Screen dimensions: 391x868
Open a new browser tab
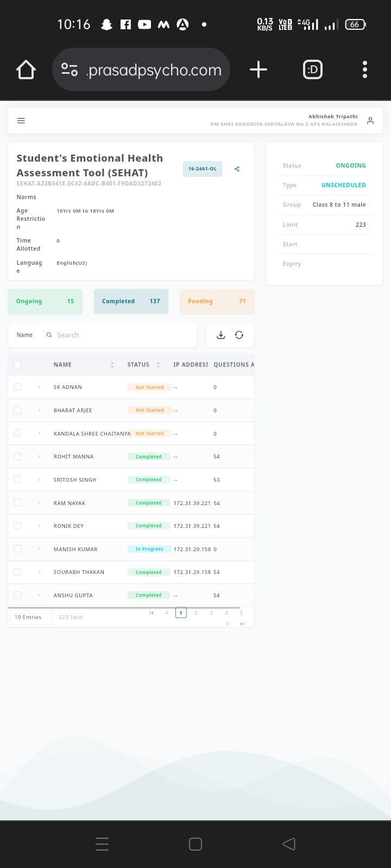pyautogui.click(x=258, y=69)
